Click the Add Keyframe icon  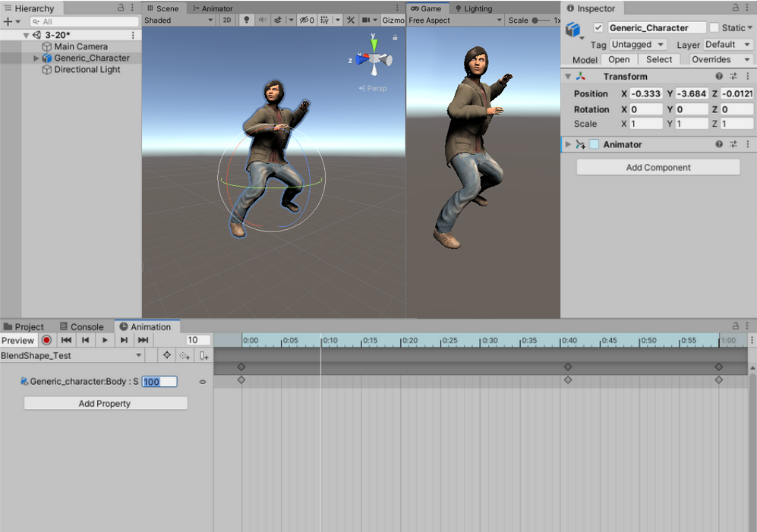pyautogui.click(x=184, y=355)
